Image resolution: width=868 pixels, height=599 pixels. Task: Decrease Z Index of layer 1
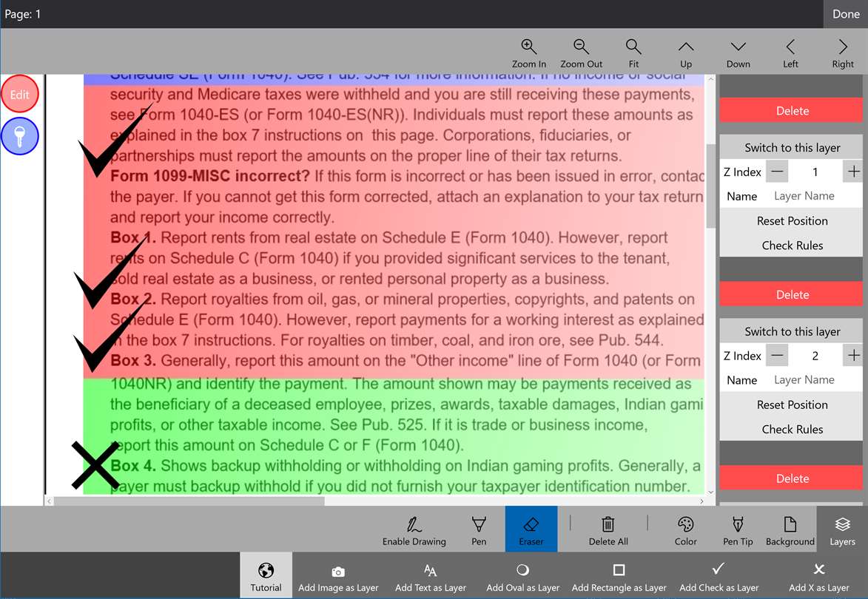click(x=777, y=172)
